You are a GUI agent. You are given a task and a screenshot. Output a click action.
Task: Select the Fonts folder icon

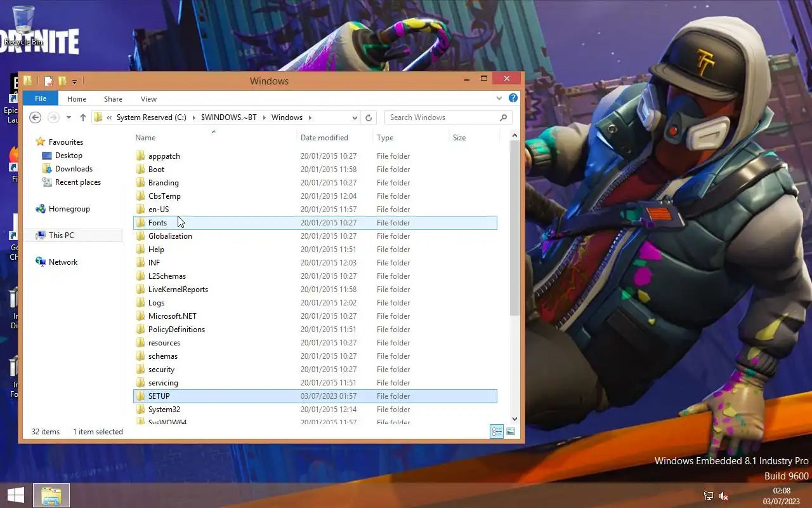point(141,223)
